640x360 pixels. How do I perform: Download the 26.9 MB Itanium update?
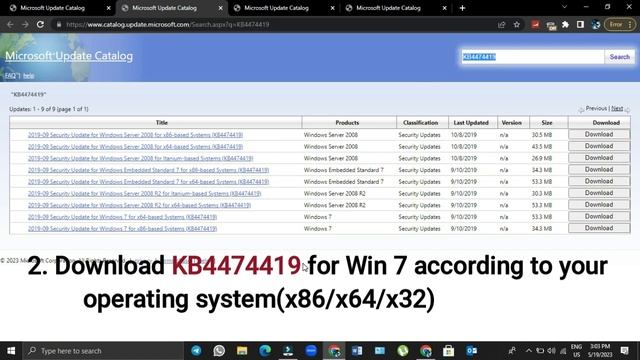pyautogui.click(x=599, y=158)
